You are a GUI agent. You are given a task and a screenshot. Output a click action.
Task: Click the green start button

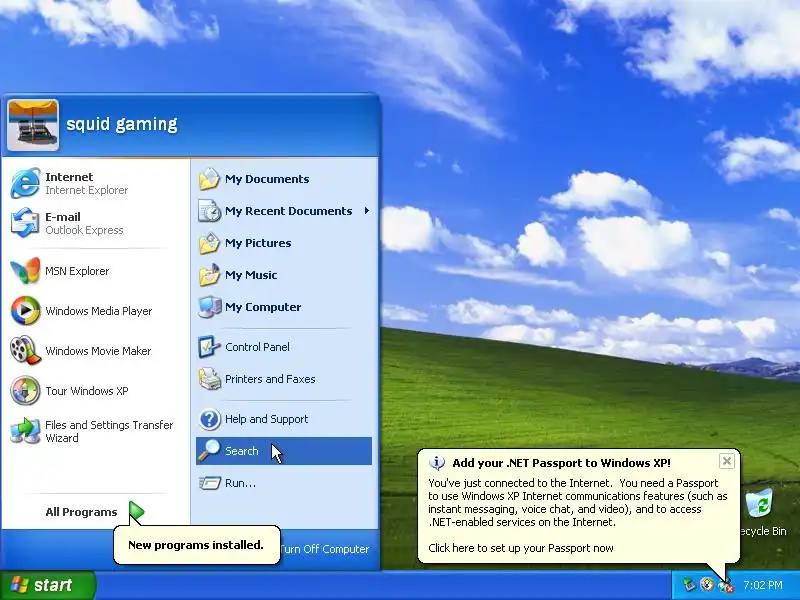pos(47,585)
